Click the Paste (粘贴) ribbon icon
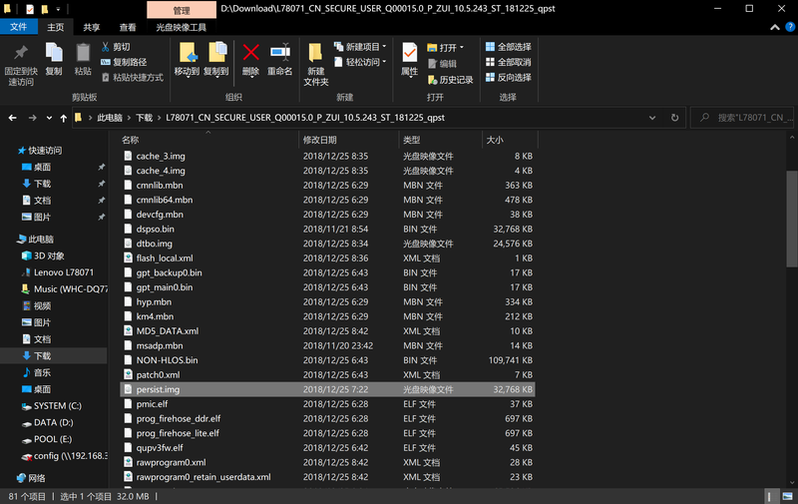 tap(82, 60)
